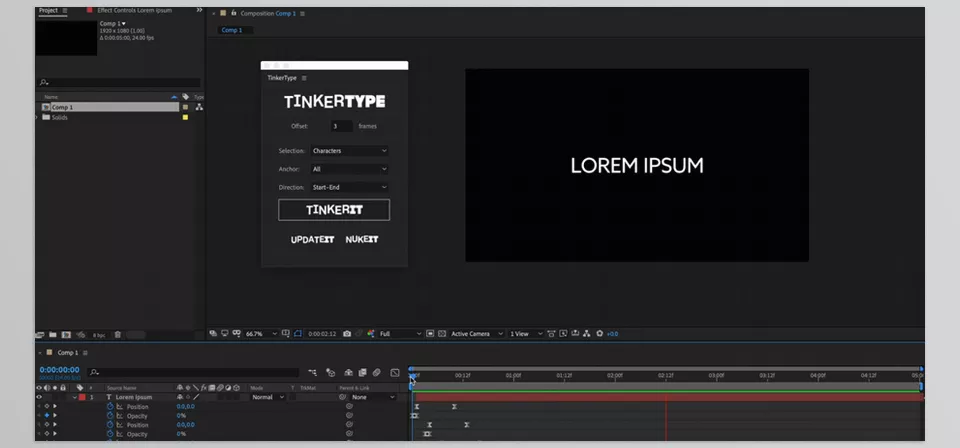This screenshot has width=960, height=448.
Task: Sort the Project list by the Name column
Action: click(x=51, y=97)
